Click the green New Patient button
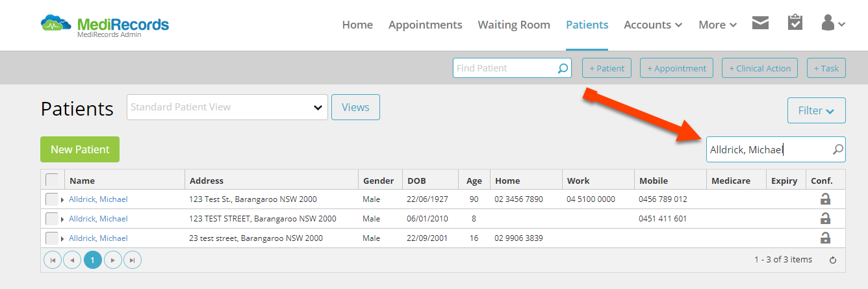This screenshot has width=868, height=289. 80,149
